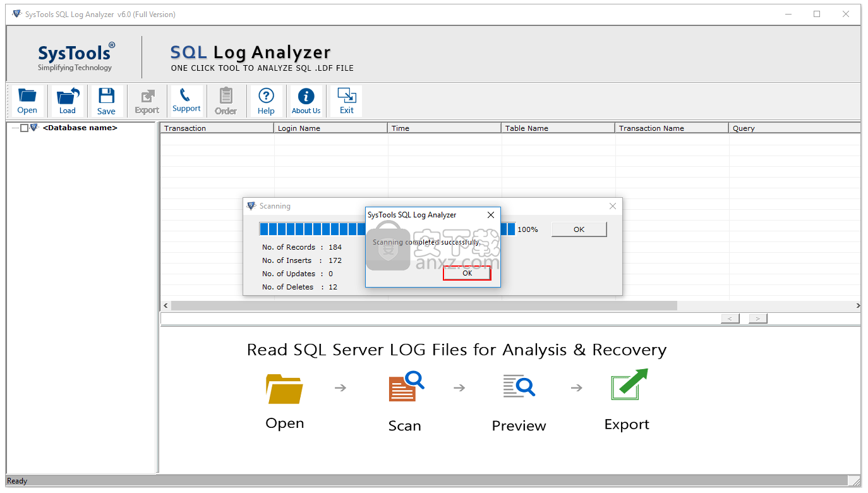The height and width of the screenshot is (493, 868).
Task: Select the <Database name> tree node
Action: (x=80, y=128)
